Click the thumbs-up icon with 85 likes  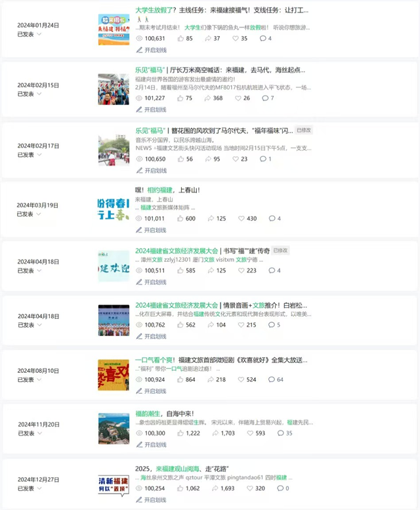click(180, 38)
